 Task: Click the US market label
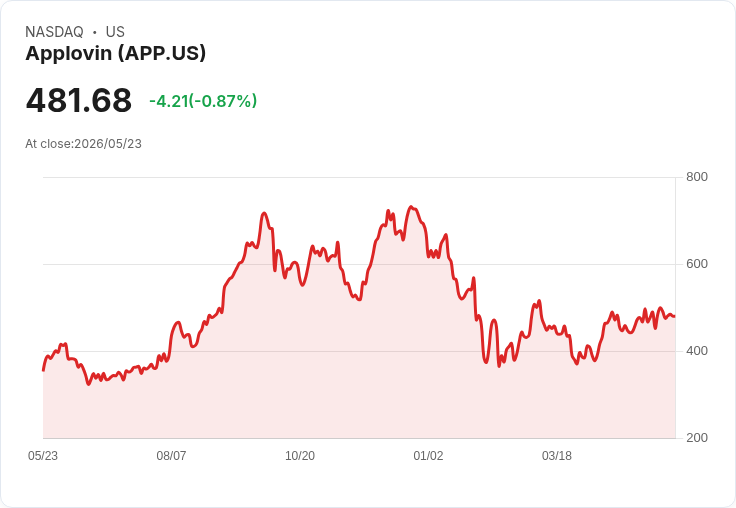tap(115, 32)
